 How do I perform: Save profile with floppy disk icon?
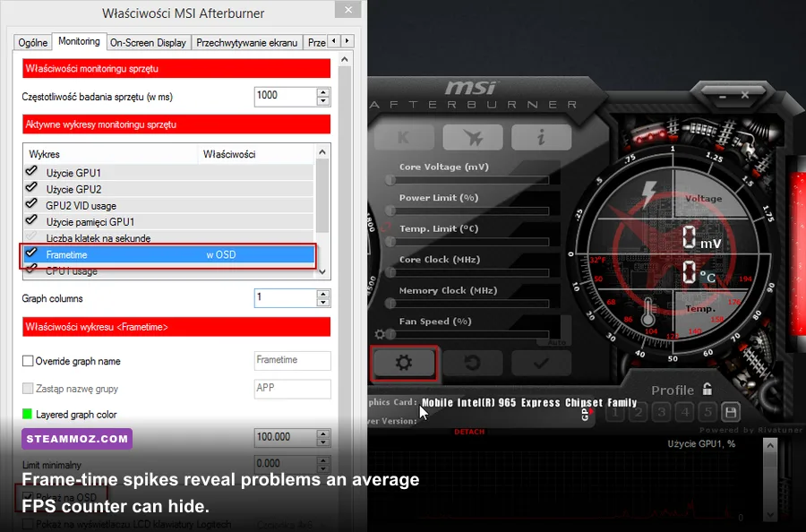[731, 412]
